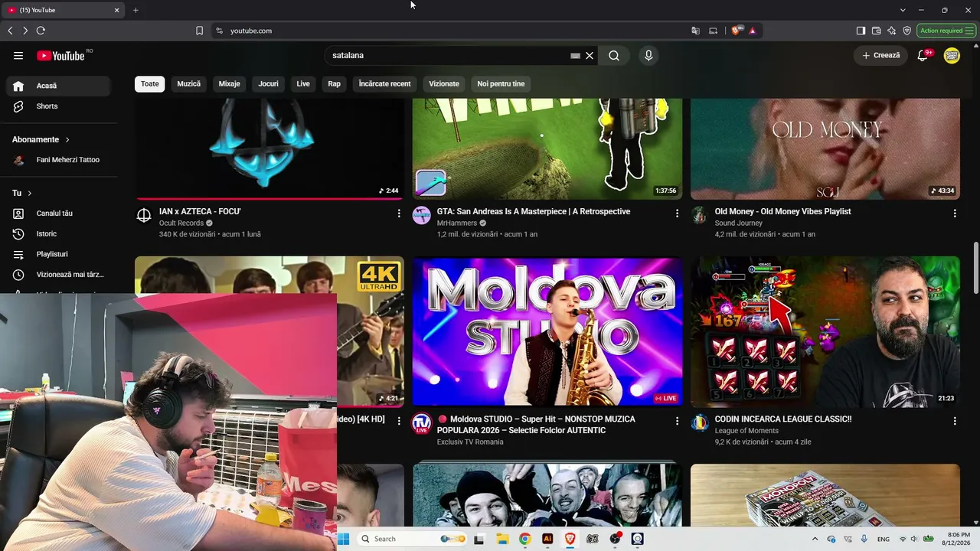The width and height of the screenshot is (980, 551).
Task: Start voice search with the microphone
Action: tap(648, 56)
